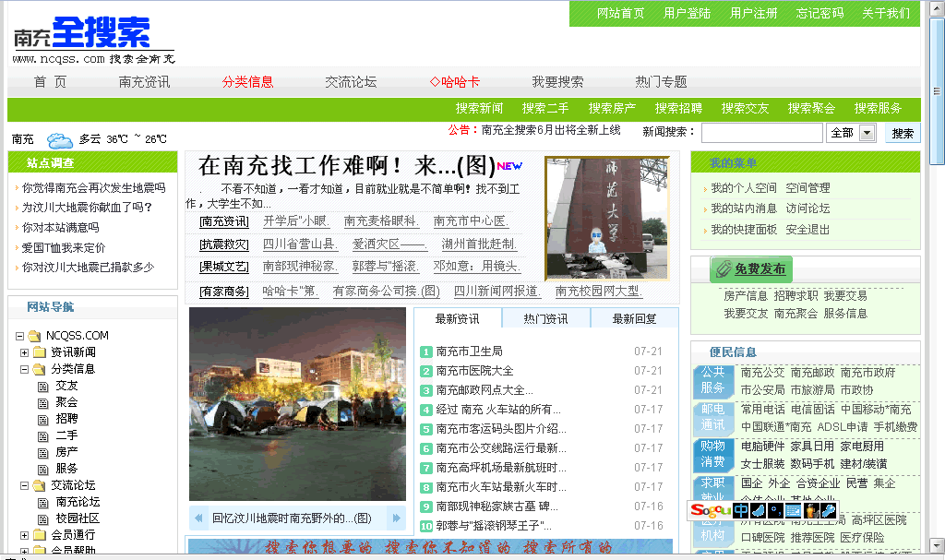This screenshot has height=560, width=945.
Task: Open the 用户登陆 link
Action: click(687, 13)
